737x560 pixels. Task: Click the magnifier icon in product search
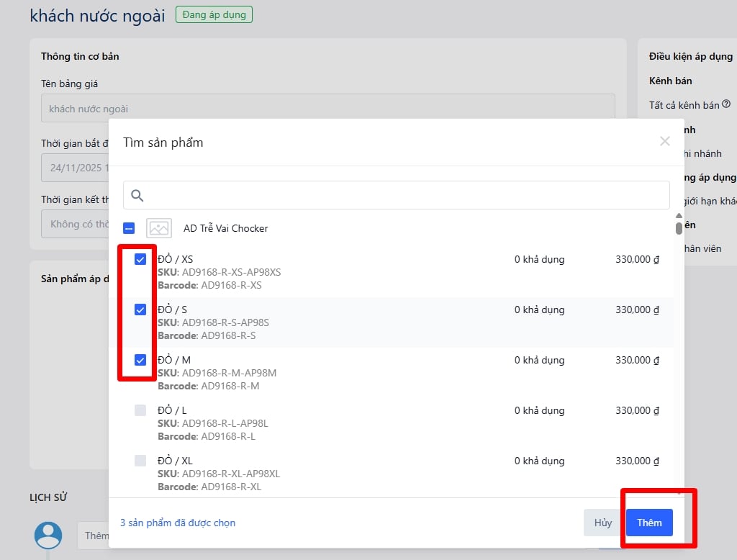[x=137, y=195]
